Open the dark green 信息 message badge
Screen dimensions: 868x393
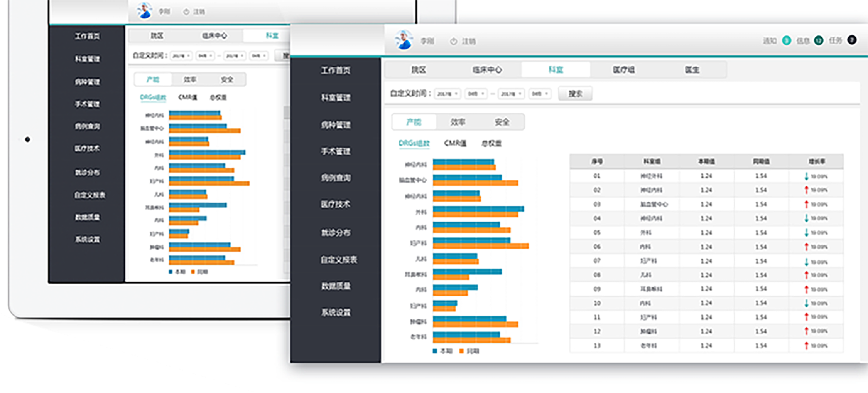tap(819, 40)
